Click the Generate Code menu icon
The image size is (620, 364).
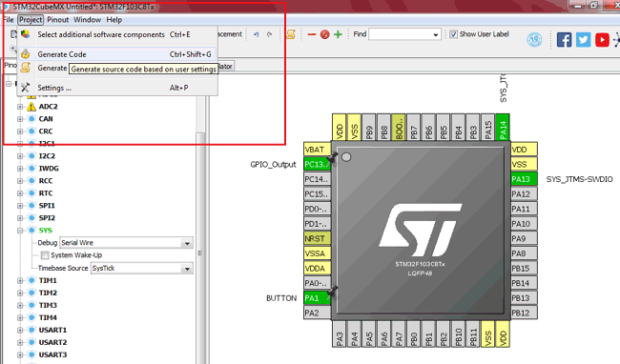(26, 54)
